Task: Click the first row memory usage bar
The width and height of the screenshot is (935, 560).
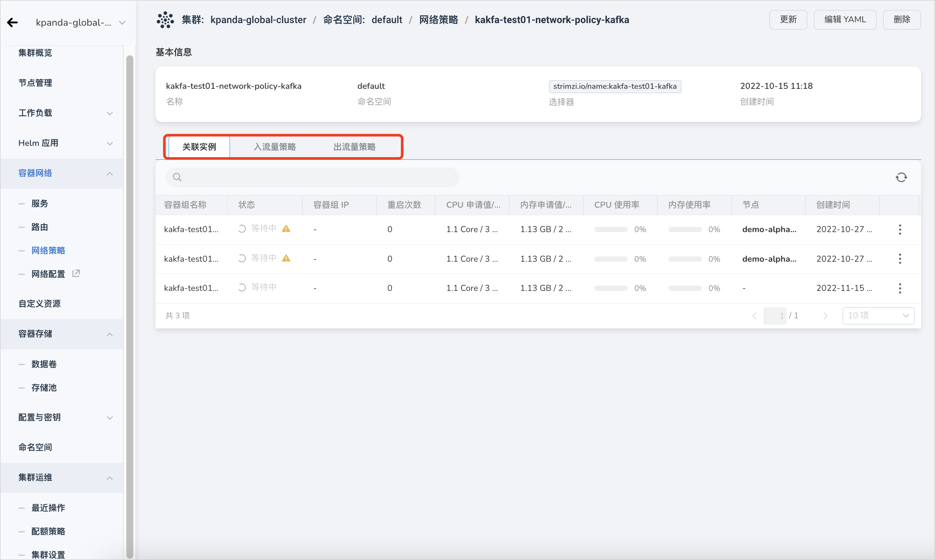Action: [685, 229]
